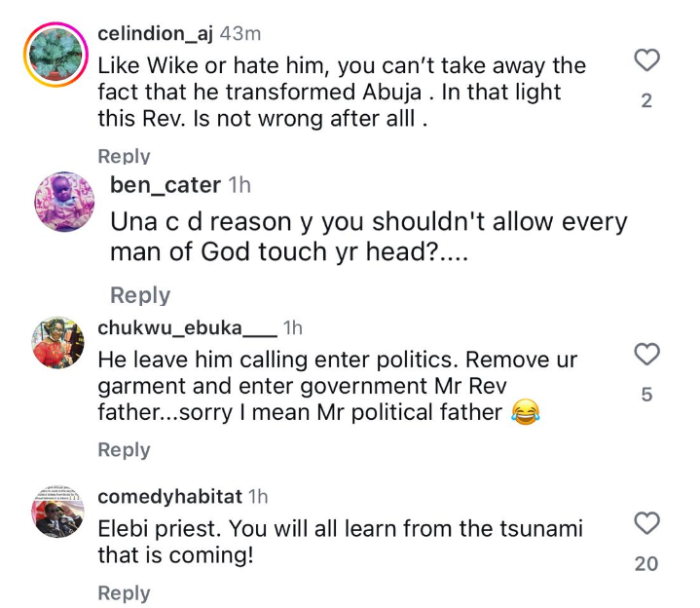See the 20 likes on comedyhabitat's comment

[x=646, y=564]
